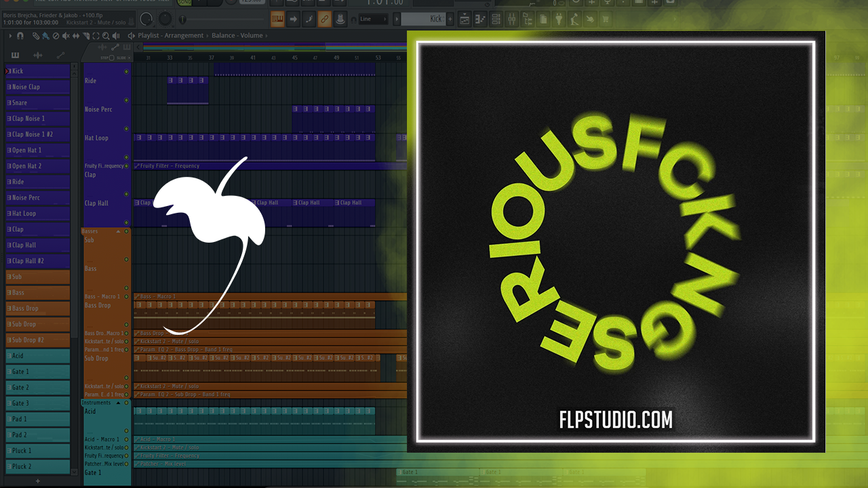Click the Zoom magnifier tool in playlist
The height and width of the screenshot is (488, 868).
(x=104, y=35)
